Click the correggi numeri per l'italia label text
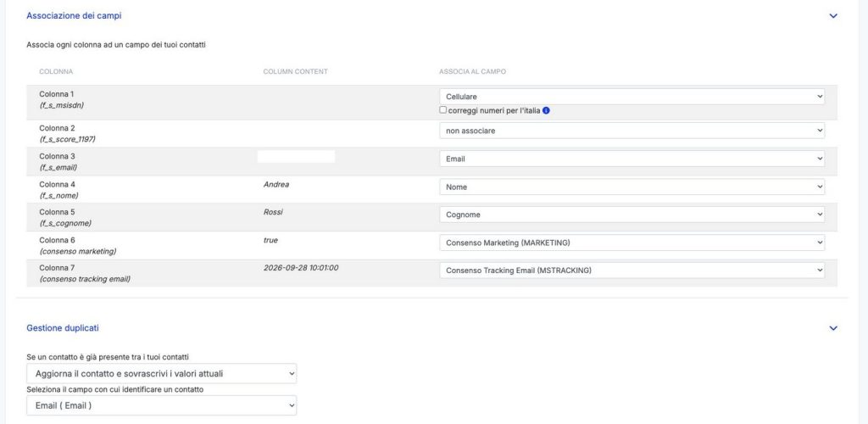 point(494,110)
